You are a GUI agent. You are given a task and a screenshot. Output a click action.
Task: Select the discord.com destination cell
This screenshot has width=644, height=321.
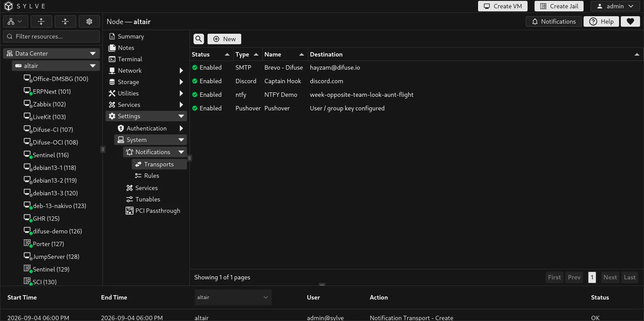(x=327, y=81)
